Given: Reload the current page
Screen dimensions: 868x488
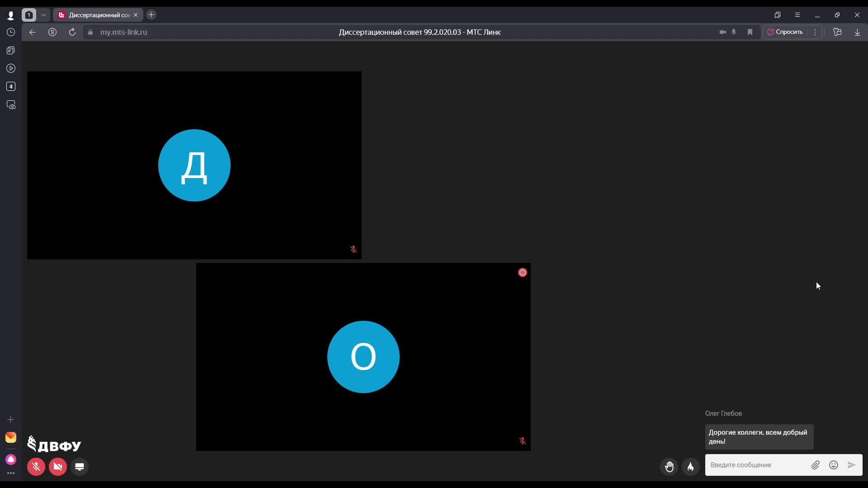Looking at the screenshot, I should coord(72,32).
